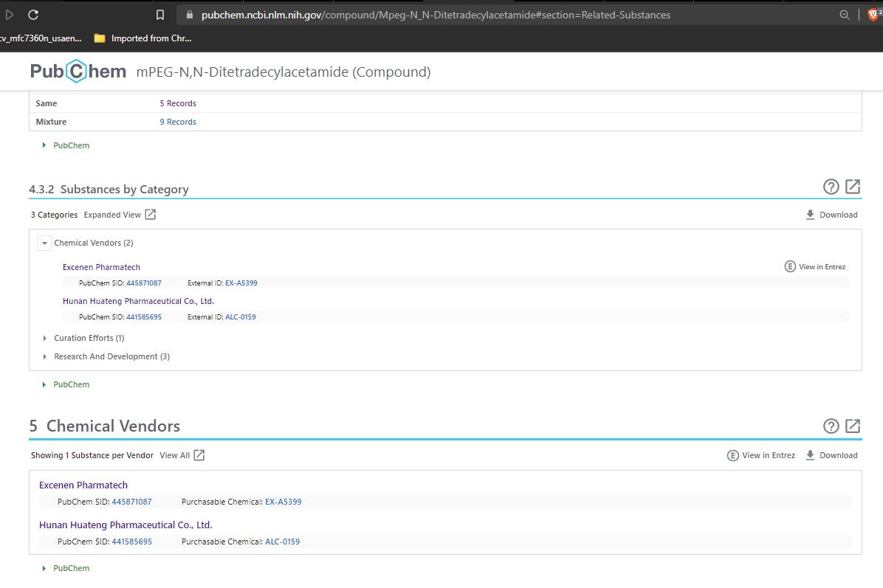Viewport: 883px width, 588px height.
Task: Open Excenen Pharmatech under Chemical Vendors section
Action: coord(83,485)
